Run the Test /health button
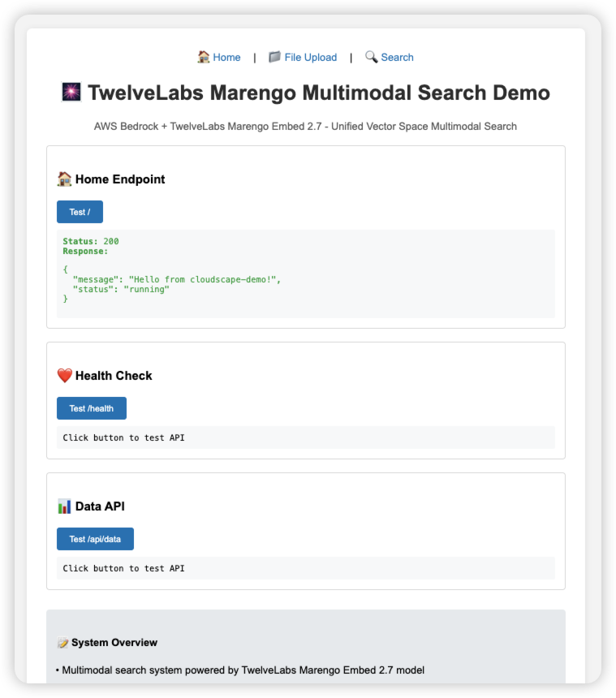The image size is (616, 698). pos(92,408)
